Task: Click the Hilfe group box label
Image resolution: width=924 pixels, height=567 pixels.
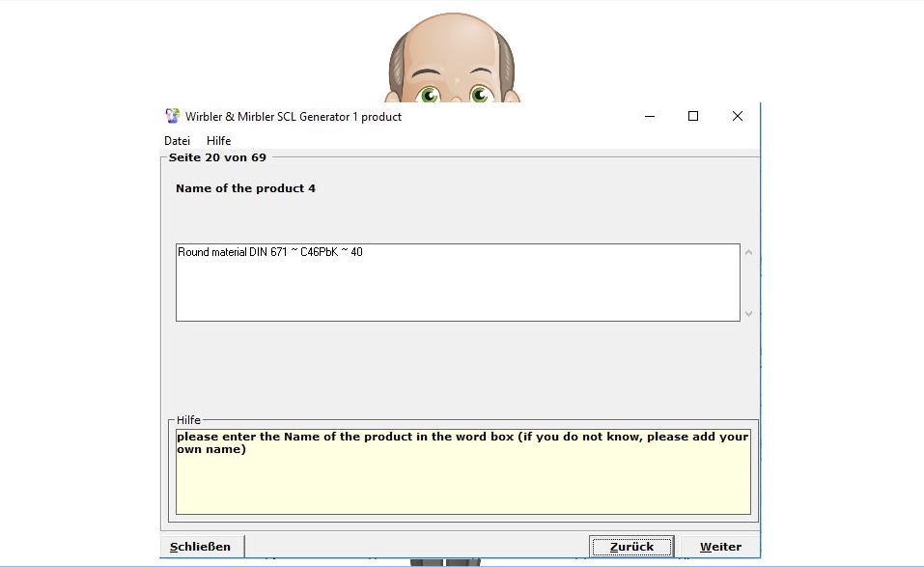Action: click(188, 421)
